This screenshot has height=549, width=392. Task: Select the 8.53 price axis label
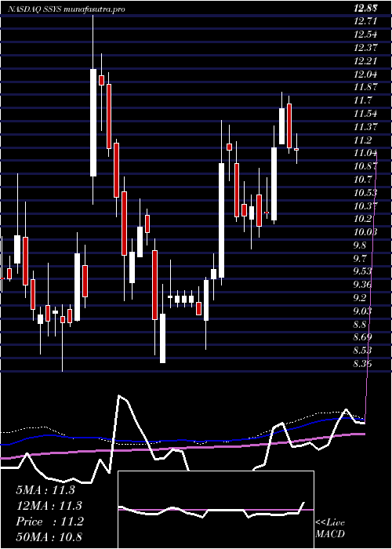tap(363, 351)
